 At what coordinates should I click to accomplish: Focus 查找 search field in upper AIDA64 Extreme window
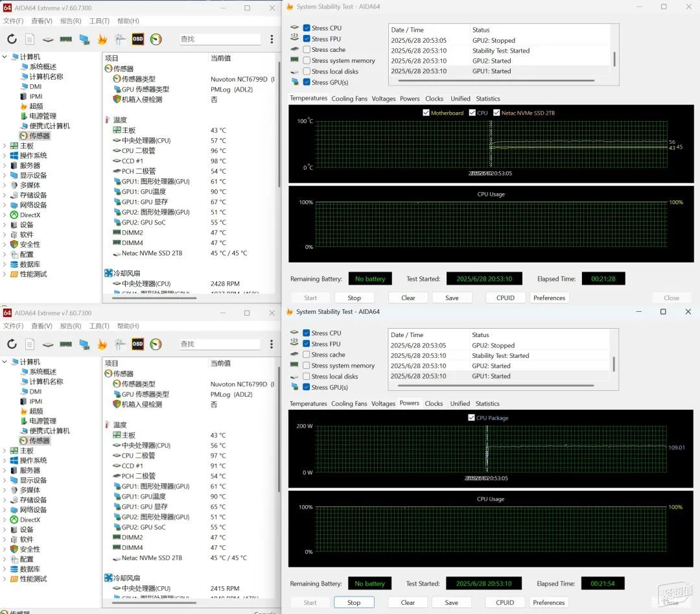[220, 40]
